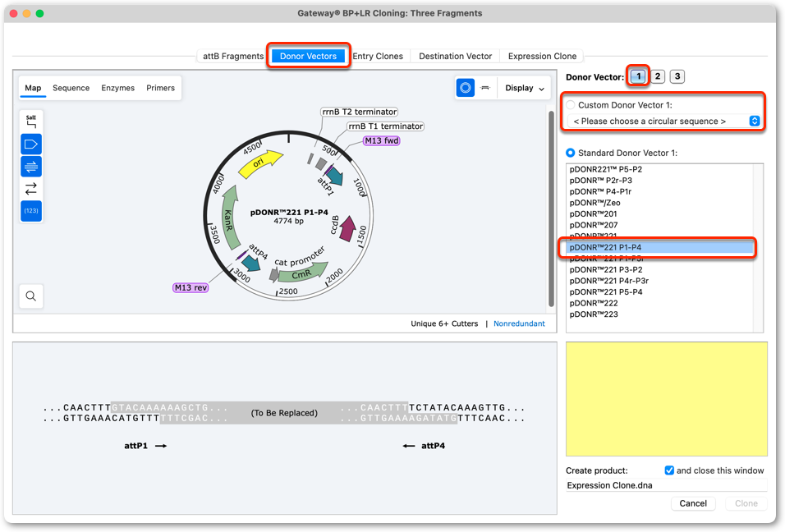Open the magnifier search tool
785x532 pixels.
31,296
